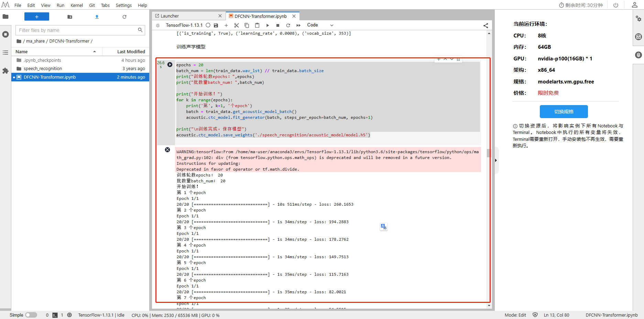Switch to the DFCNN-Transformer.ipynb tab
Screen dimensions: 644x319
pyautogui.click(x=261, y=16)
